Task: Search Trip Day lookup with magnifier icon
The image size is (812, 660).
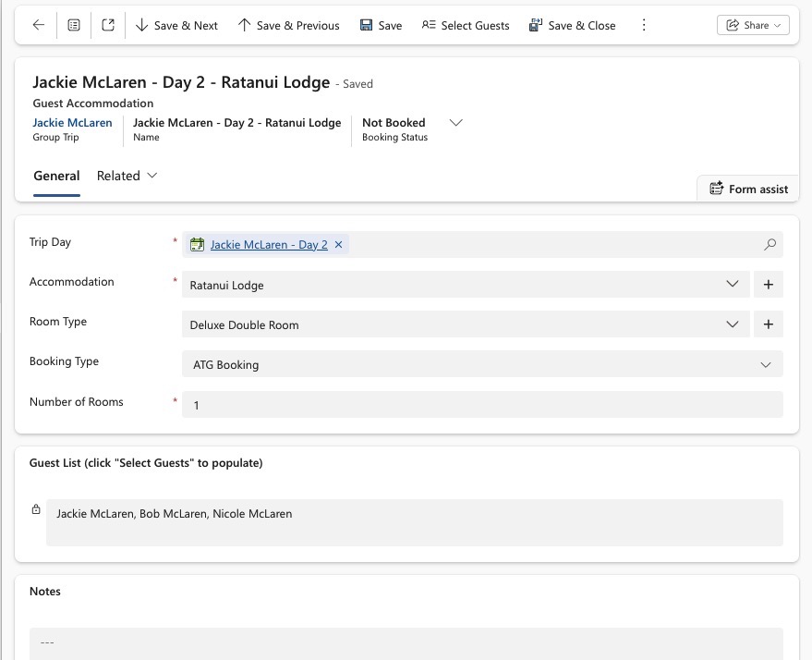Action: (x=770, y=245)
